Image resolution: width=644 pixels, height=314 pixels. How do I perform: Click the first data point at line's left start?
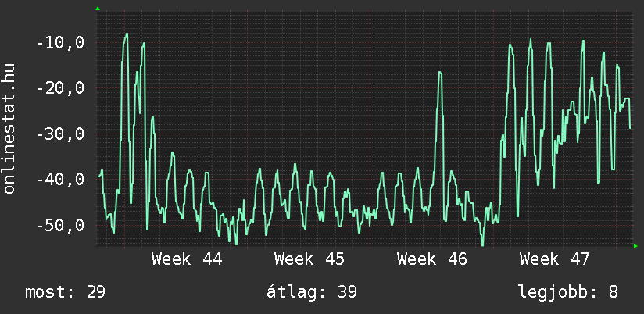click(x=98, y=177)
